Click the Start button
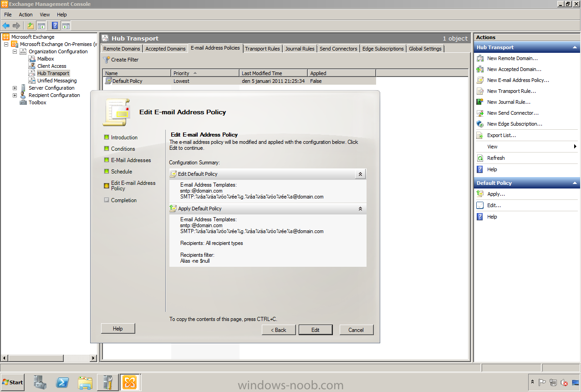581x392 pixels. [x=13, y=382]
